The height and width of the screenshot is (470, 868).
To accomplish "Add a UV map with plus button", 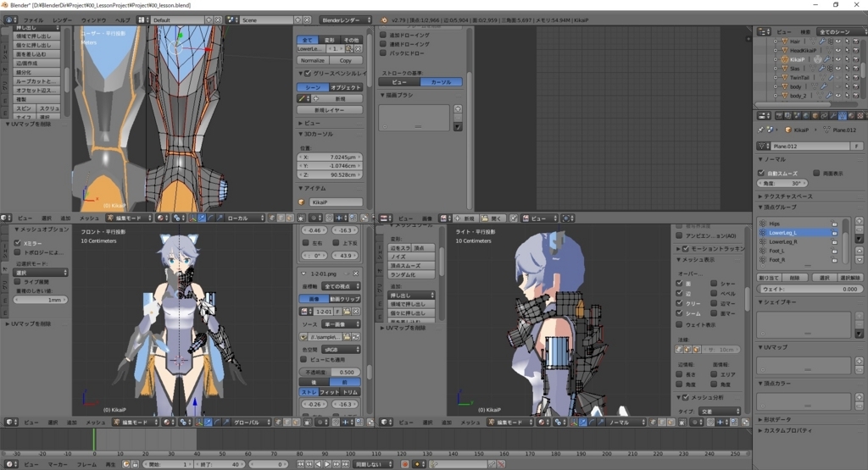I will (860, 361).
